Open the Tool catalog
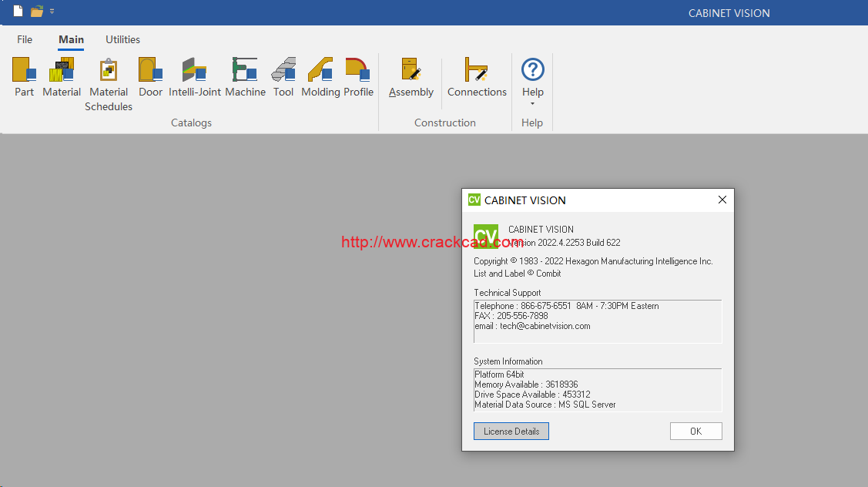The width and height of the screenshot is (868, 487). 283,77
